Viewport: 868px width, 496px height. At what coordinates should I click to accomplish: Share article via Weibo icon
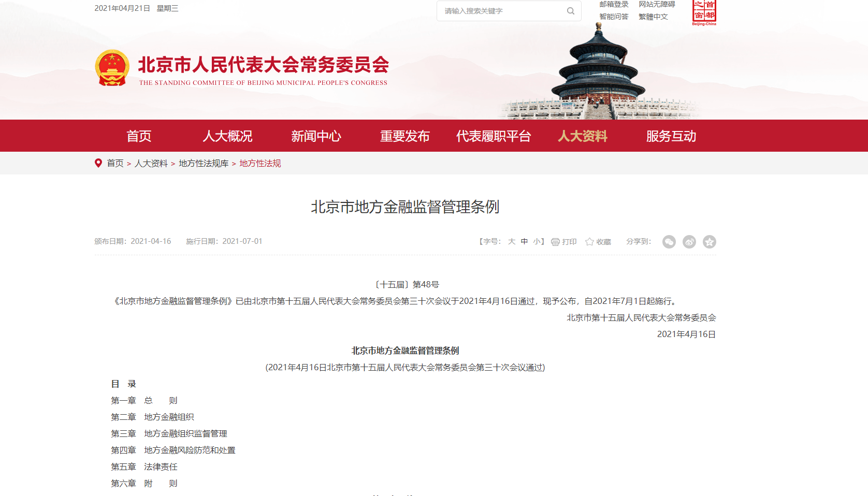click(689, 242)
